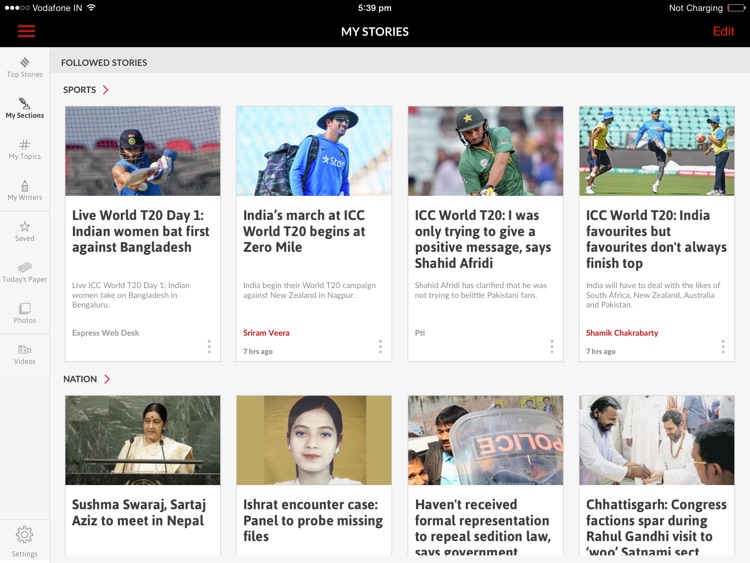Open Today's Paper in sidebar
This screenshot has height=563, width=750.
[24, 273]
